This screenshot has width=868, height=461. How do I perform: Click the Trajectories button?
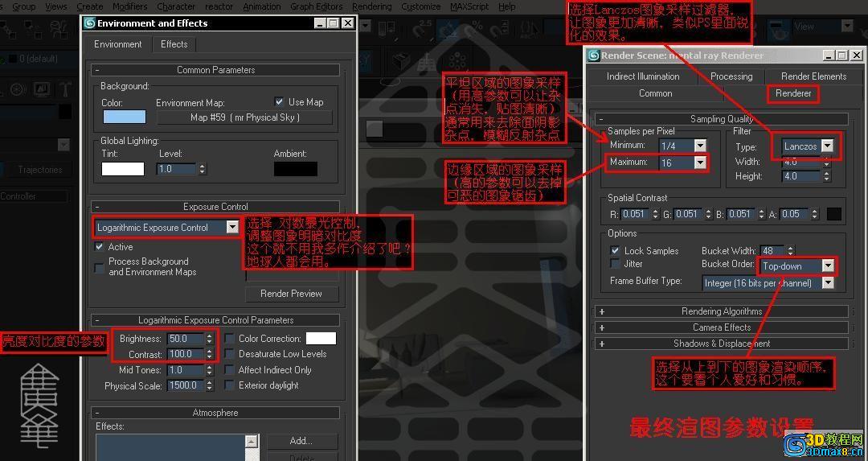coord(40,170)
